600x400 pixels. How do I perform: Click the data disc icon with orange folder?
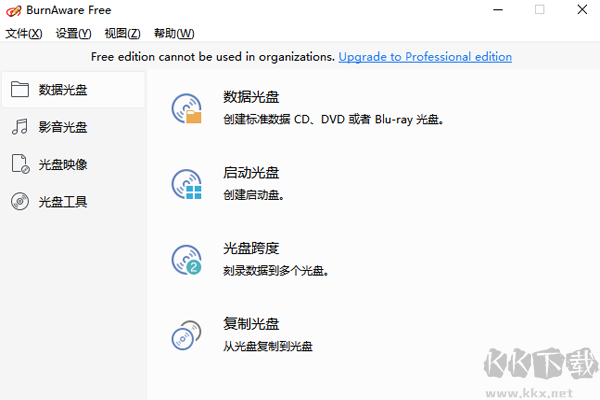point(187,109)
